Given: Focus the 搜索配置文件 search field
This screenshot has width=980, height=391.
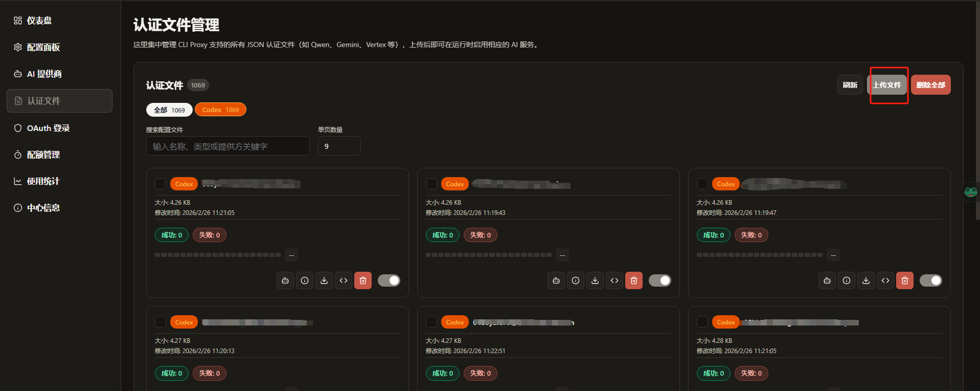Looking at the screenshot, I should 227,146.
